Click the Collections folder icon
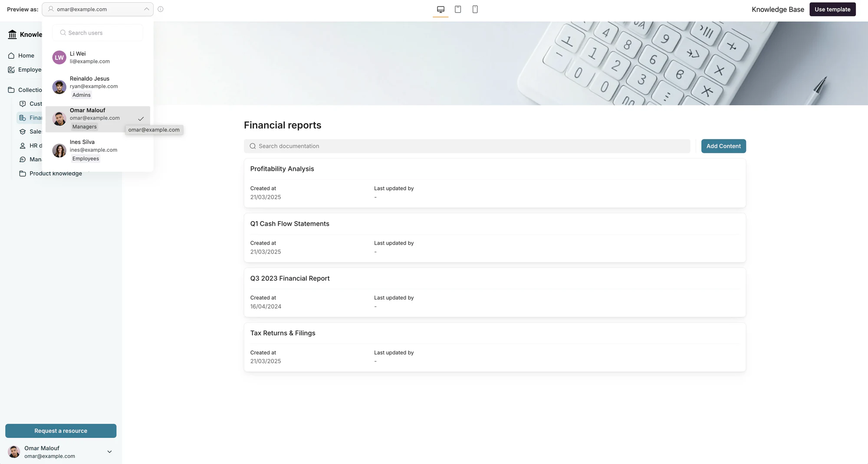Image resolution: width=868 pixels, height=464 pixels. 11,90
